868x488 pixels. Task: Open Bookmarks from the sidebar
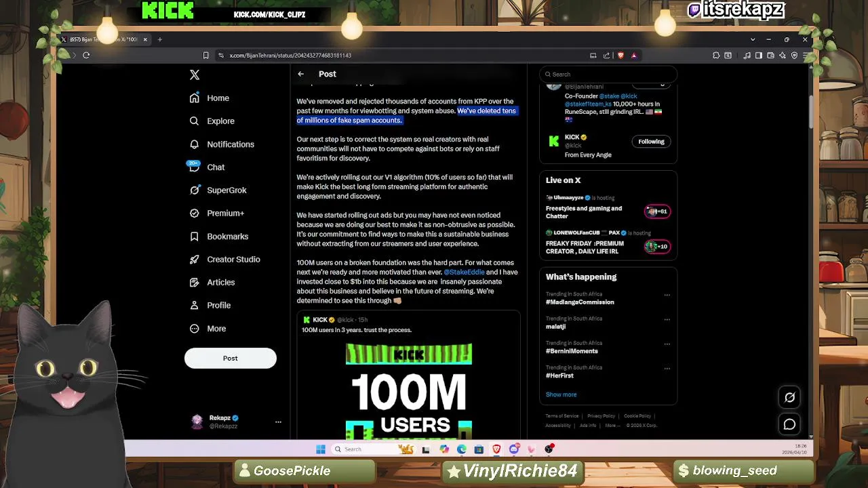pos(227,237)
